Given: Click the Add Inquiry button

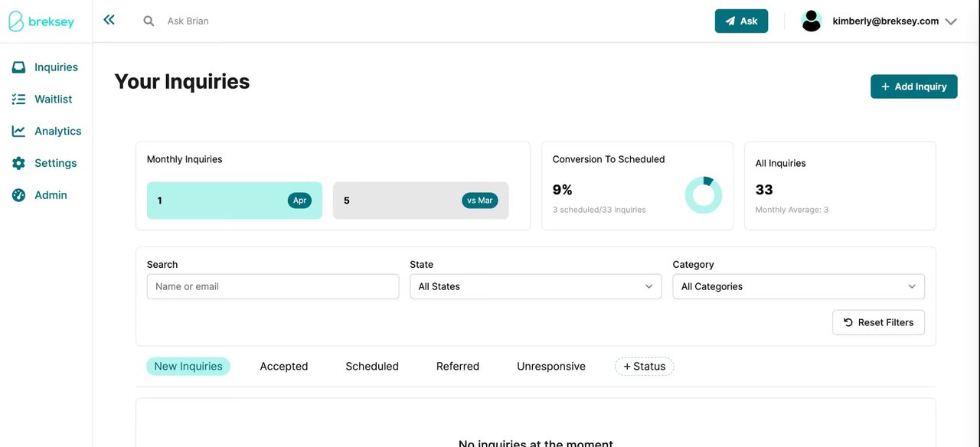Looking at the screenshot, I should 913,86.
